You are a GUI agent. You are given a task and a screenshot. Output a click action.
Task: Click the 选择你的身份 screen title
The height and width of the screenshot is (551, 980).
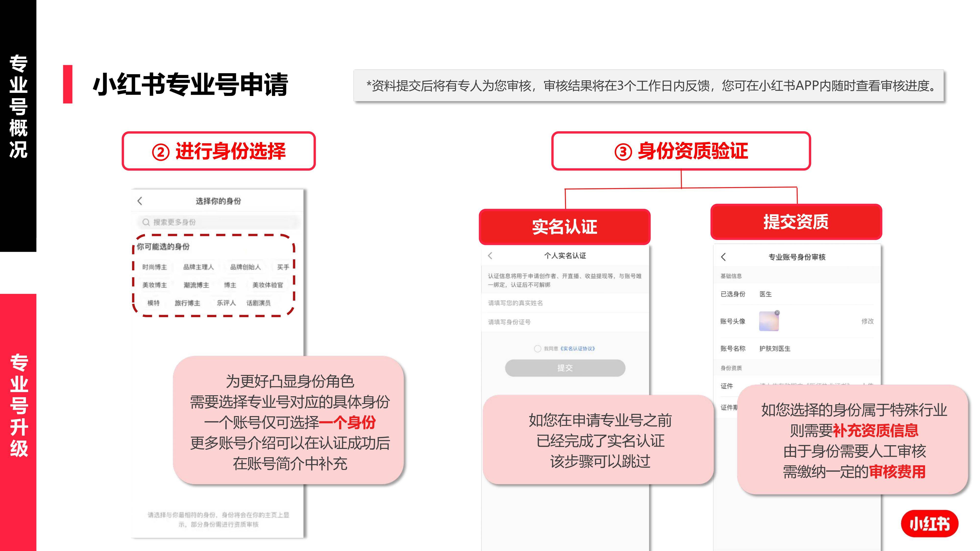tap(218, 201)
